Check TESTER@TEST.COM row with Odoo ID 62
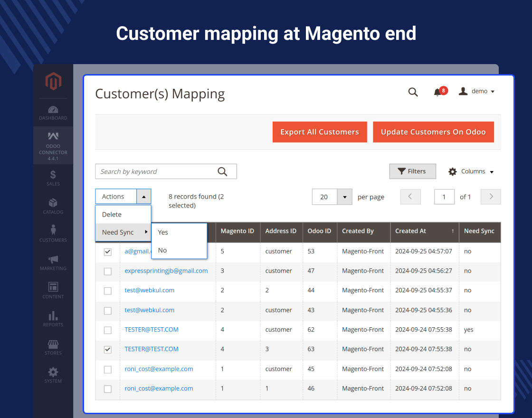The width and height of the screenshot is (532, 418). (x=107, y=330)
